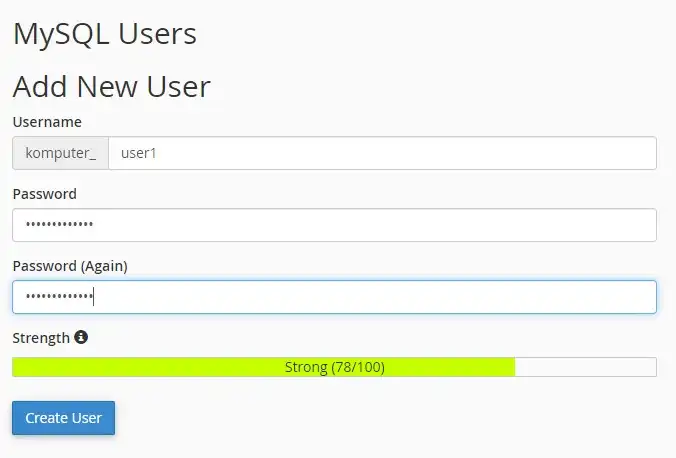Click masked dots in Password (Again) field
The image size is (676, 458).
tap(59, 296)
